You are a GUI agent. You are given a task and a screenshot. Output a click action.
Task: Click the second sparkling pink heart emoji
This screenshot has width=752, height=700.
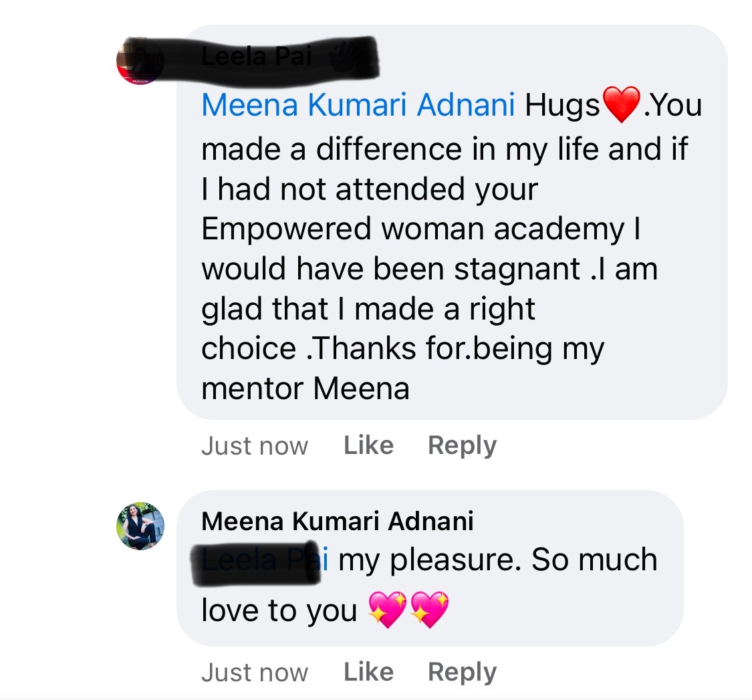pos(429,610)
